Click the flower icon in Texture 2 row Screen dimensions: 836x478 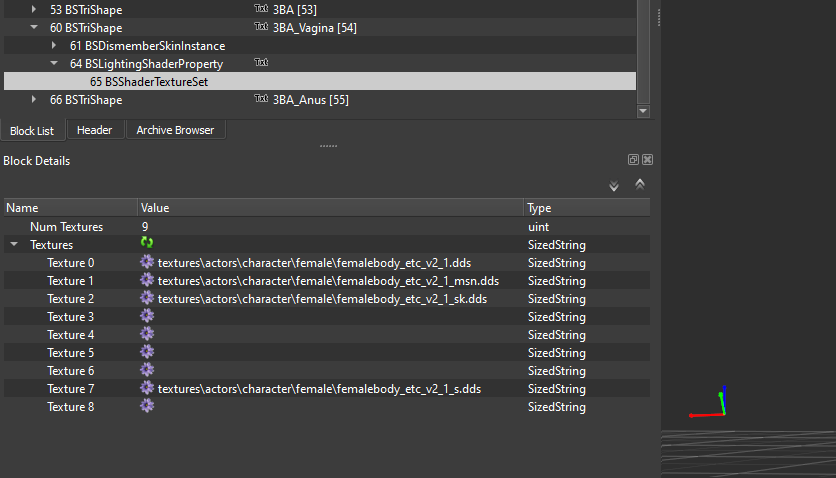click(147, 298)
